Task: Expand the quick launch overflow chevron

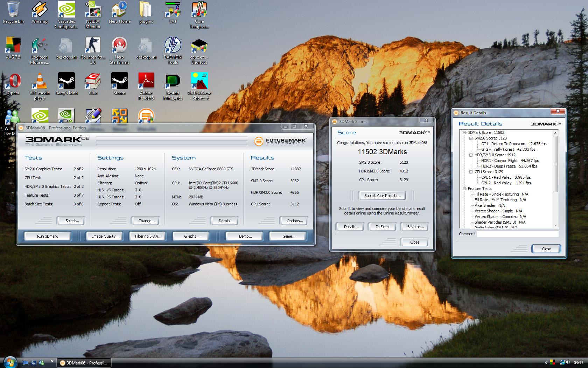Action: pyautogui.click(x=52, y=361)
